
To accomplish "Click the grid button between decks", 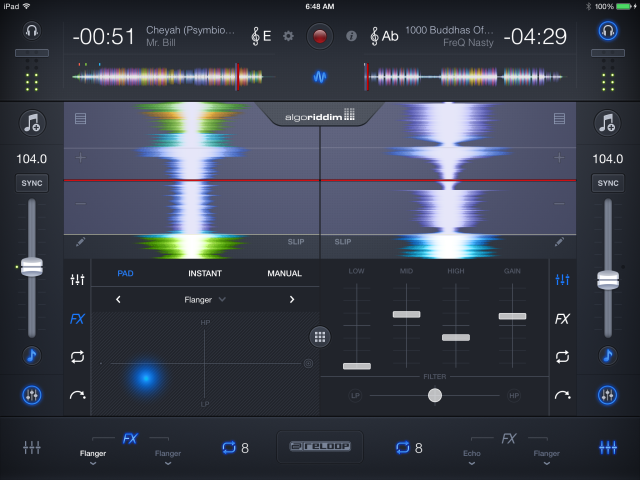I will click(x=320, y=337).
